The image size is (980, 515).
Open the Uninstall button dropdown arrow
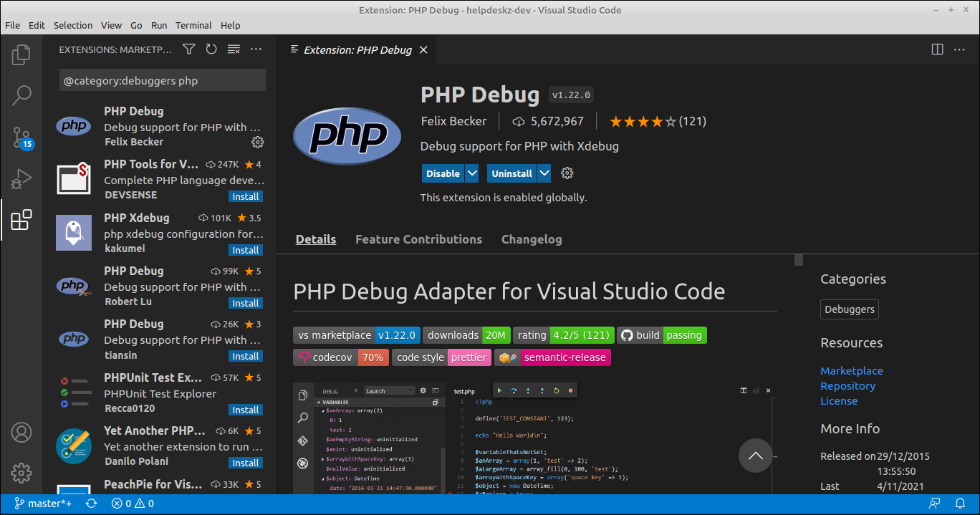coord(544,173)
